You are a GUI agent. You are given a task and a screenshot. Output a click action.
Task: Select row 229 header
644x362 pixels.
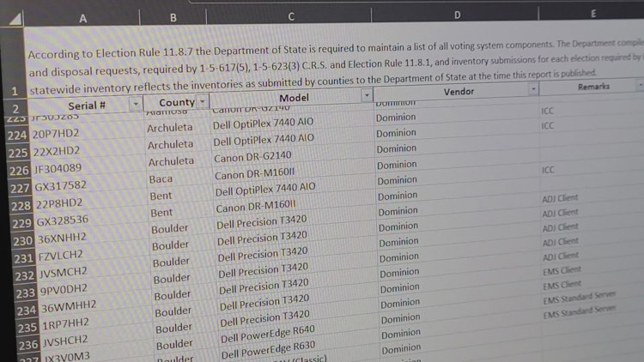tap(22, 223)
